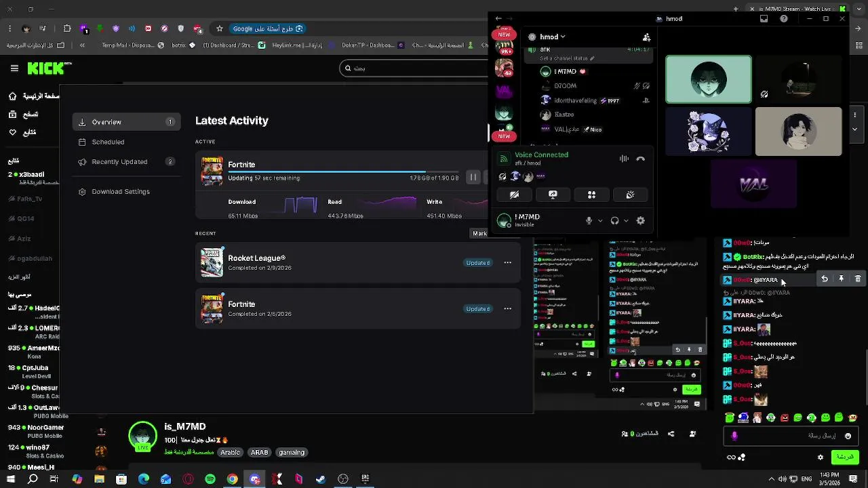868x488 pixels.
Task: Click Epic Download Settings gear
Action: [82, 192]
